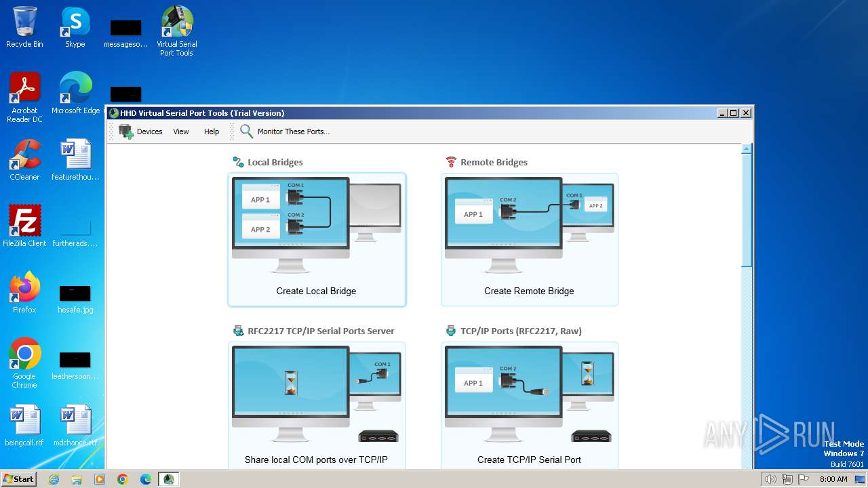
Task: Select the Google Chrome desktop icon
Action: click(x=24, y=363)
